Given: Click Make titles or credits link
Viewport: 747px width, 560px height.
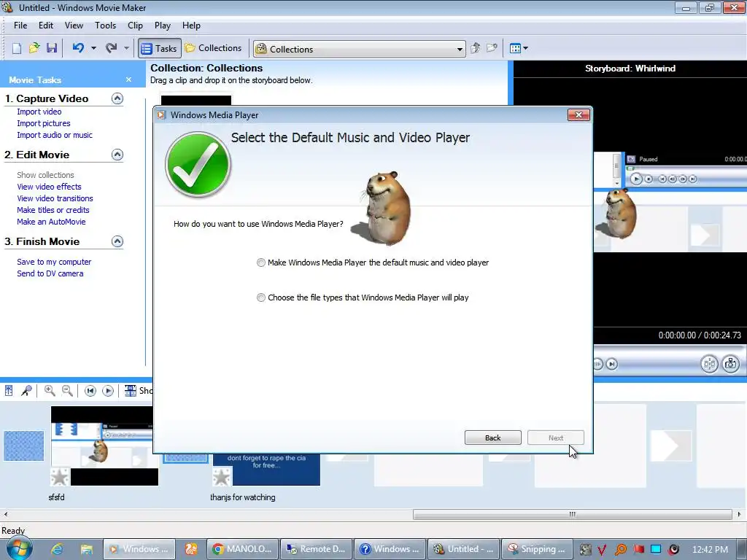Looking at the screenshot, I should coord(53,210).
